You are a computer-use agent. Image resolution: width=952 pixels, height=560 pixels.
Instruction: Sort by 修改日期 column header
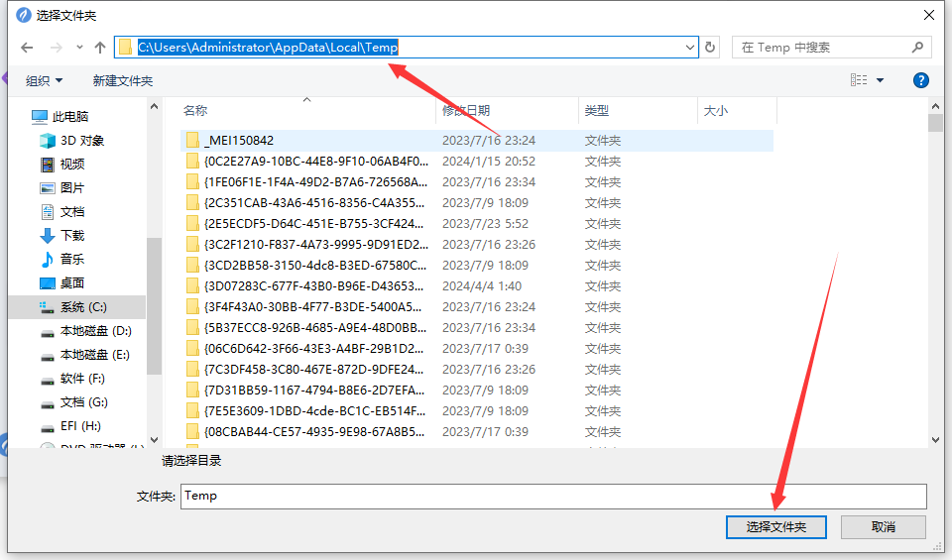coord(466,111)
